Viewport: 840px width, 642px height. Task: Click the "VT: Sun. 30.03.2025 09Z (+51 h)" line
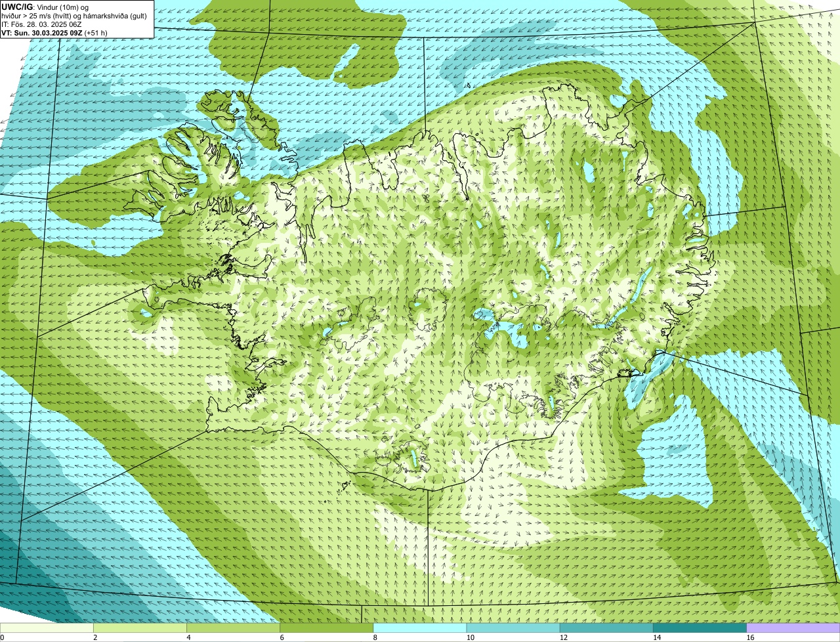tap(54, 32)
